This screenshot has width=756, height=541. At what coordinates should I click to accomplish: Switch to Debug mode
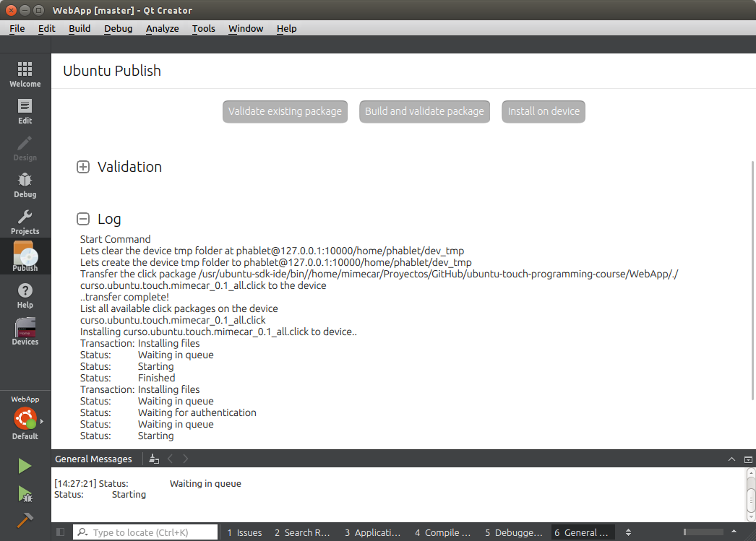[x=25, y=186]
